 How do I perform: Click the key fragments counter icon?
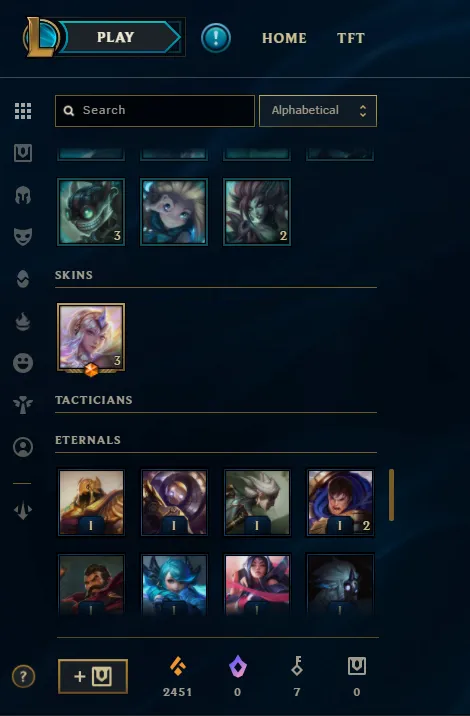tap(297, 666)
